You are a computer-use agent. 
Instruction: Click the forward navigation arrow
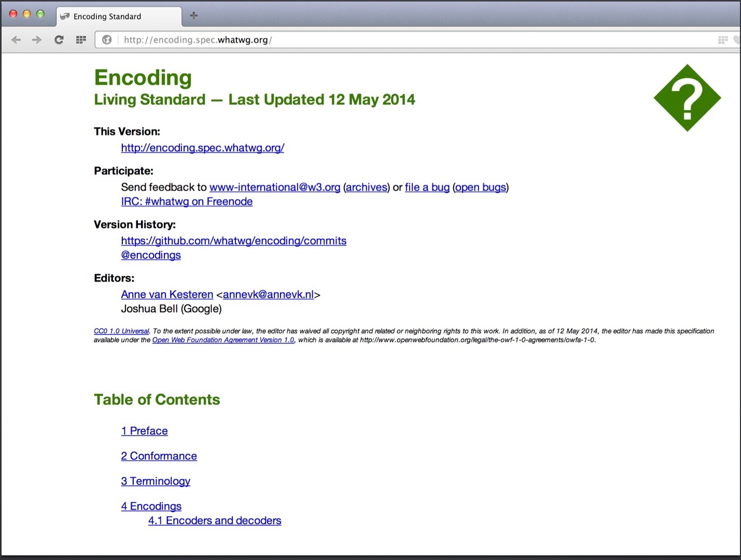click(x=37, y=40)
